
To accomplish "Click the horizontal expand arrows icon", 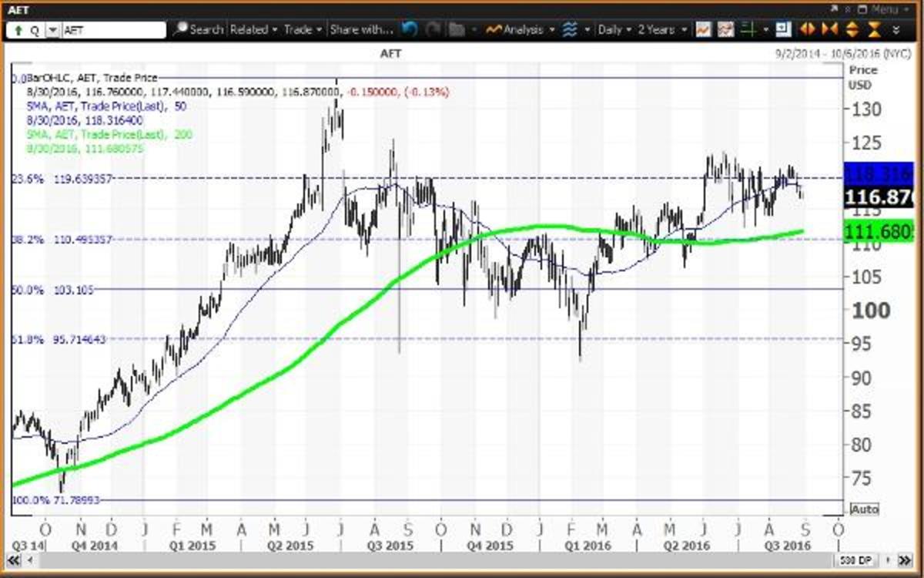I will [x=807, y=29].
